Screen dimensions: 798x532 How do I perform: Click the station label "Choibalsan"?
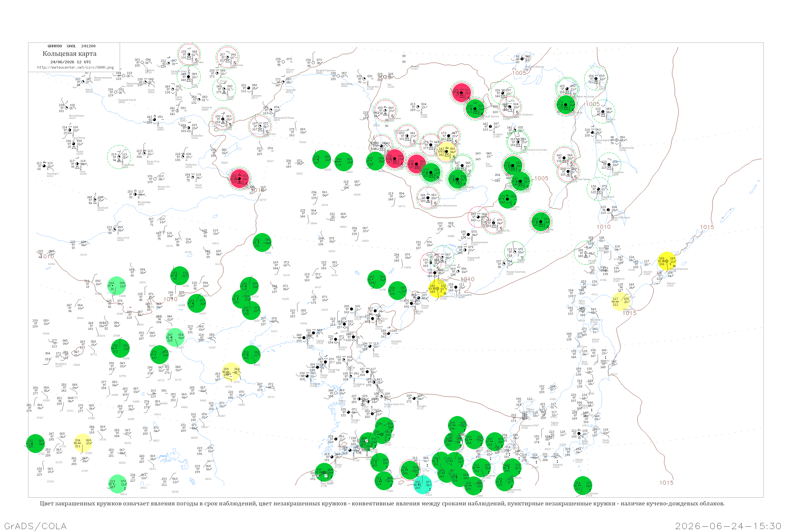click(x=191, y=165)
